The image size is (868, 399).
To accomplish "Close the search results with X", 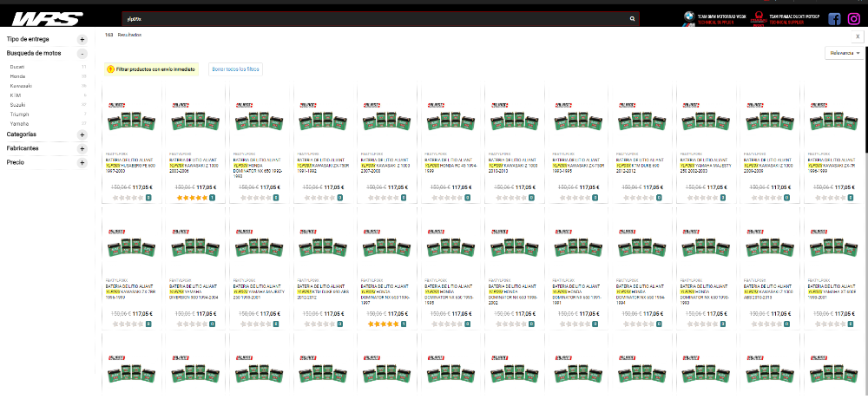I will pos(858,36).
